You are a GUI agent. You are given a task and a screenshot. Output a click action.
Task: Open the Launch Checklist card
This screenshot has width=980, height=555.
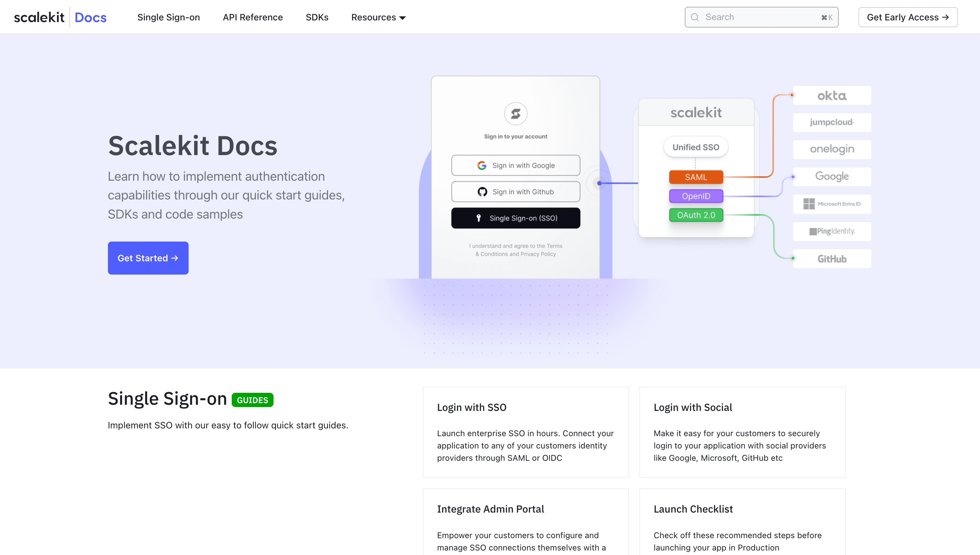[742, 522]
